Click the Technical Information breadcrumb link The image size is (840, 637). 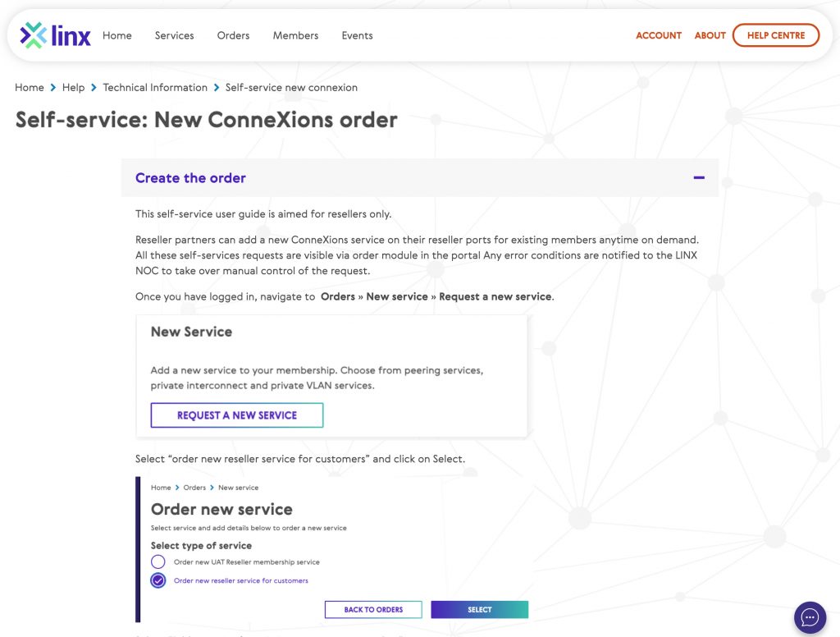(155, 87)
